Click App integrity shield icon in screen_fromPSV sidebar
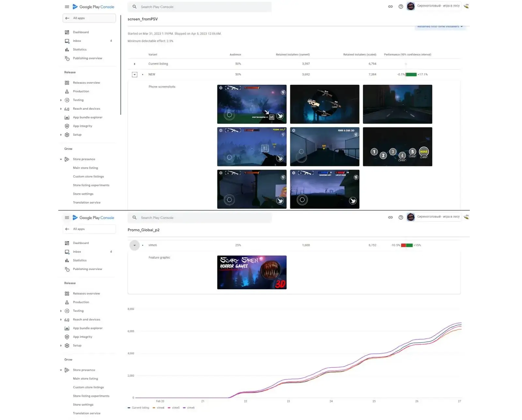 point(67,126)
